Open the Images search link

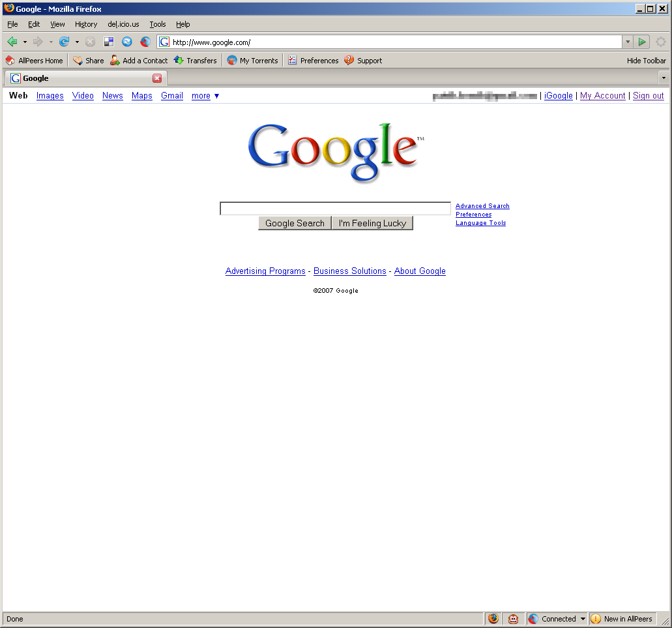(50, 96)
